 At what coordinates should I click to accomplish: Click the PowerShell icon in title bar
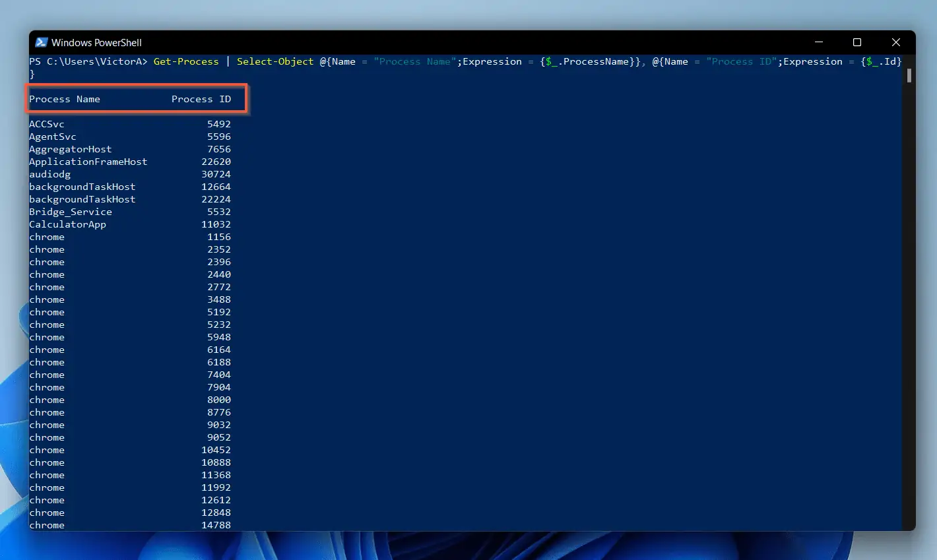pyautogui.click(x=41, y=42)
